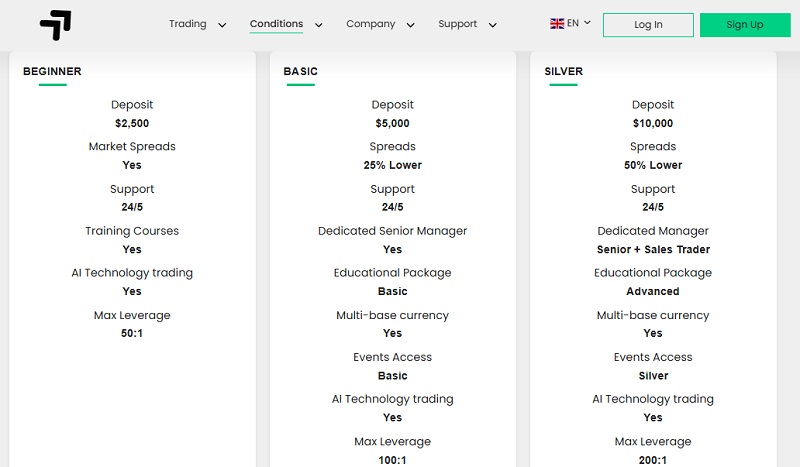Click the $10,000 deposit amount
Image resolution: width=800 pixels, height=467 pixels.
pyautogui.click(x=653, y=123)
